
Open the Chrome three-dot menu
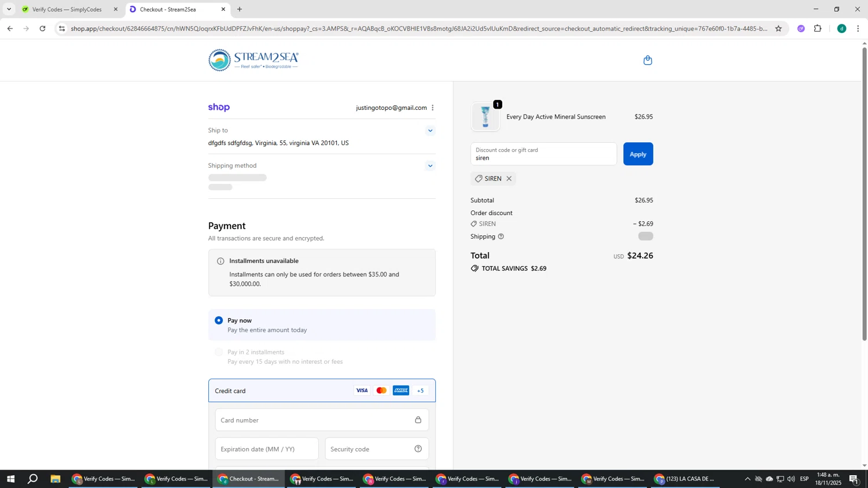(x=858, y=28)
